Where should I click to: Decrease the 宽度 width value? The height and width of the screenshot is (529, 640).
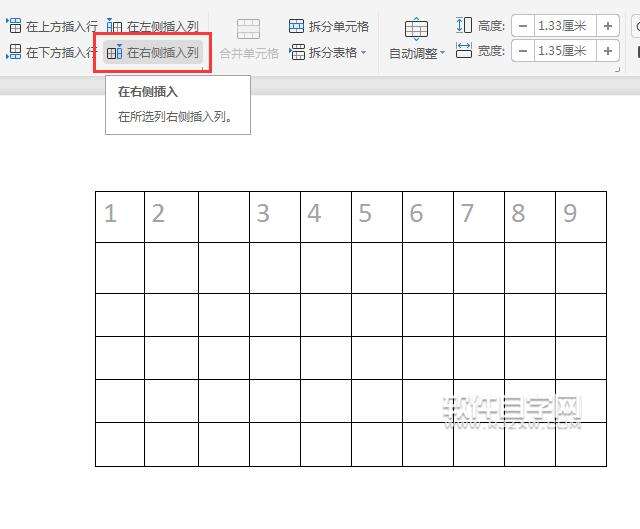tap(523, 51)
